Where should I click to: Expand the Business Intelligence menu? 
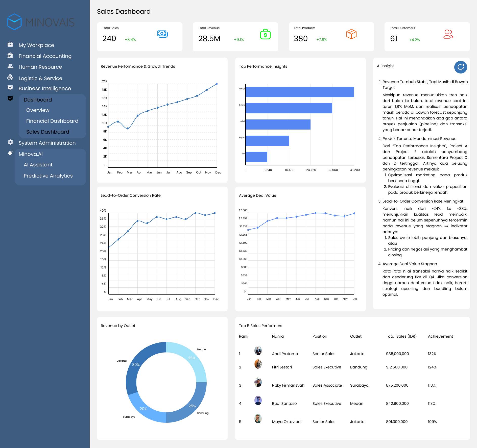point(45,88)
